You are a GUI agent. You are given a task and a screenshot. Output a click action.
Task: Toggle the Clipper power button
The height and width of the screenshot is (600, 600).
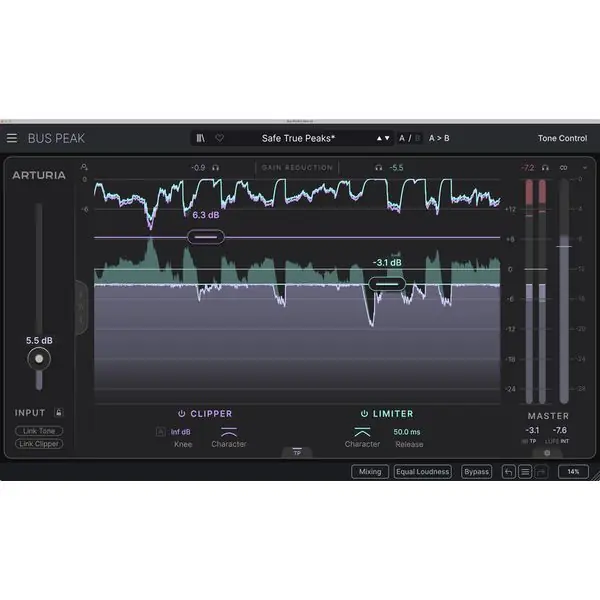[182, 414]
